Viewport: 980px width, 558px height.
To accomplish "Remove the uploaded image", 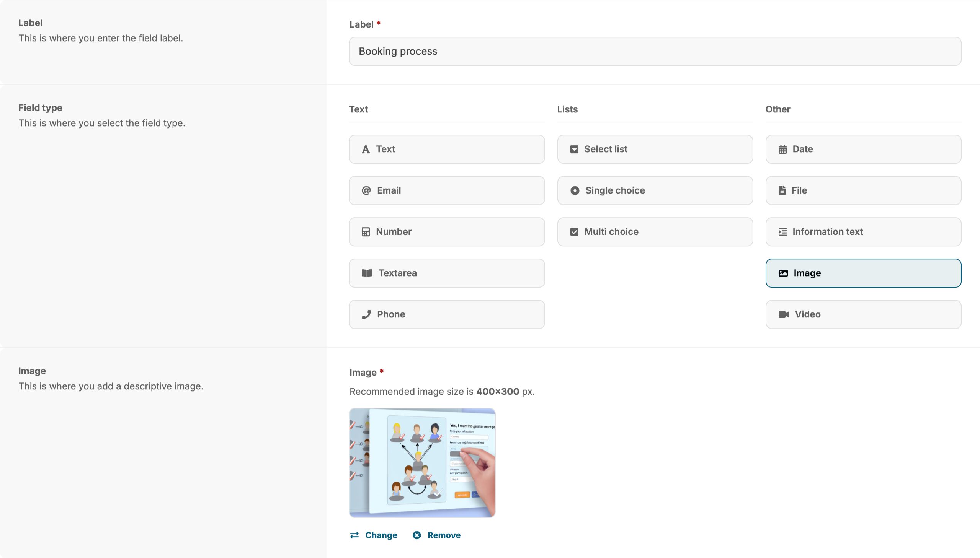I will click(x=443, y=535).
